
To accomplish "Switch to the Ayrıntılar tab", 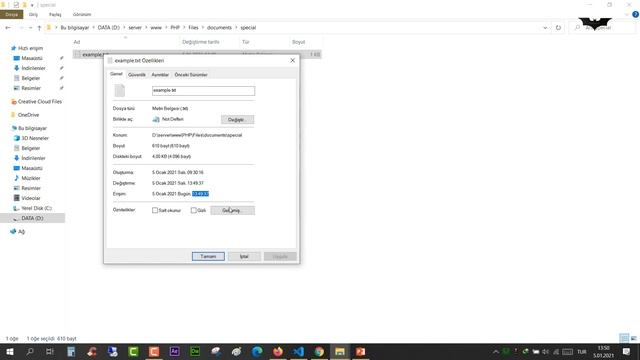I will 160,75.
